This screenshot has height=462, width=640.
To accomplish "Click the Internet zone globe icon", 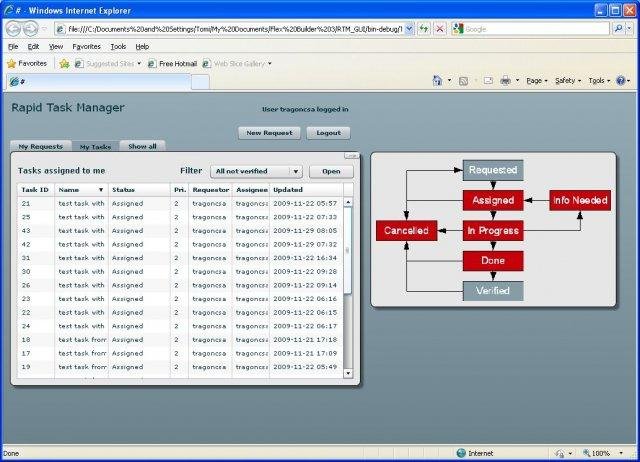I will (461, 453).
